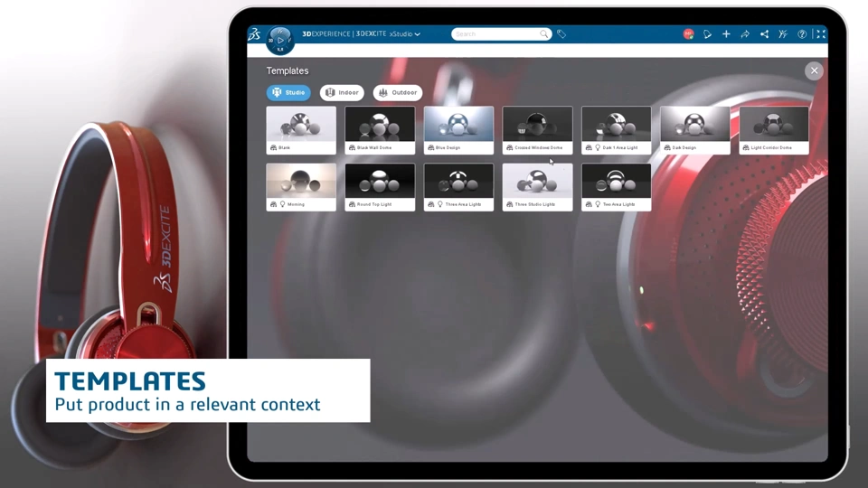The image size is (868, 488).
Task: Click the dome icon on Blue Design card
Action: click(x=430, y=147)
